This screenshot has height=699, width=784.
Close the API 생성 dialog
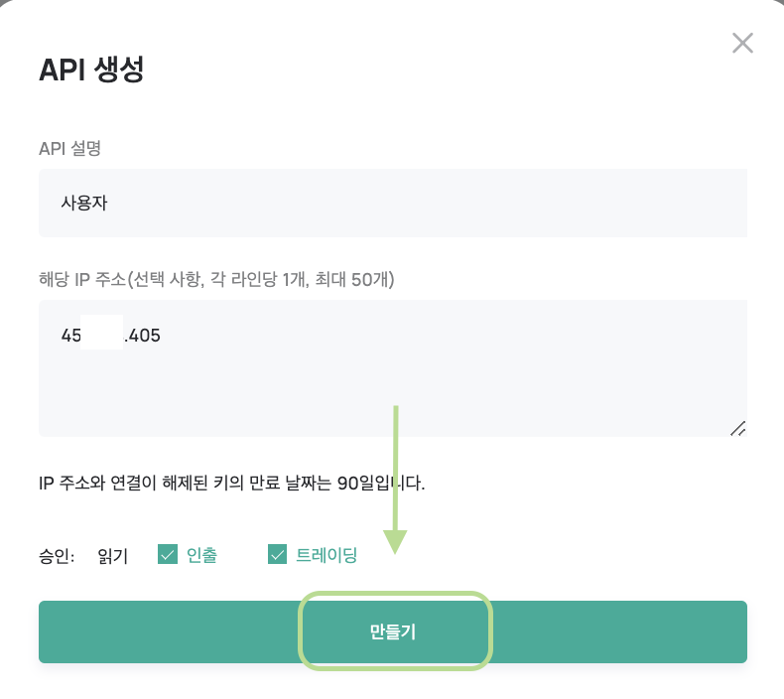pyautogui.click(x=742, y=43)
